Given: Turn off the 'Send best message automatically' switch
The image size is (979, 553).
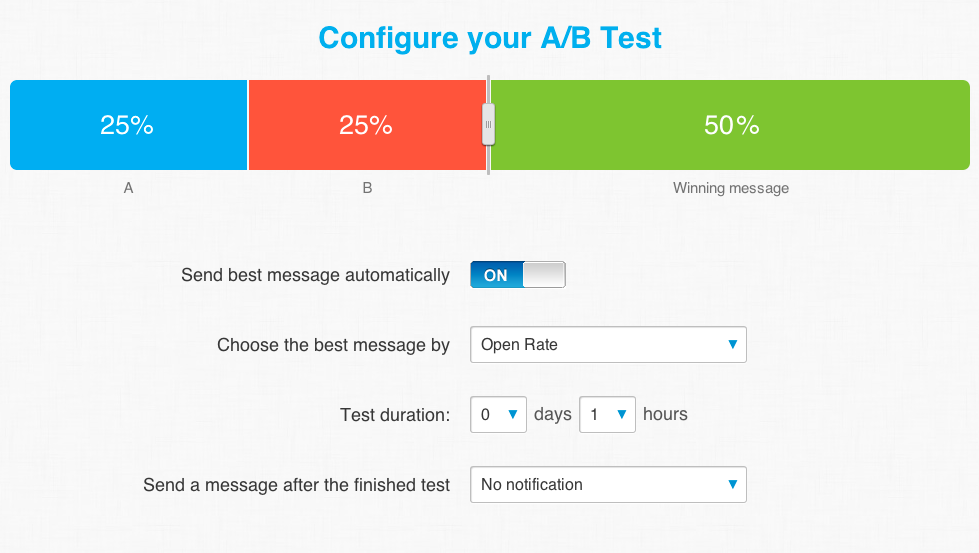Looking at the screenshot, I should pyautogui.click(x=518, y=275).
